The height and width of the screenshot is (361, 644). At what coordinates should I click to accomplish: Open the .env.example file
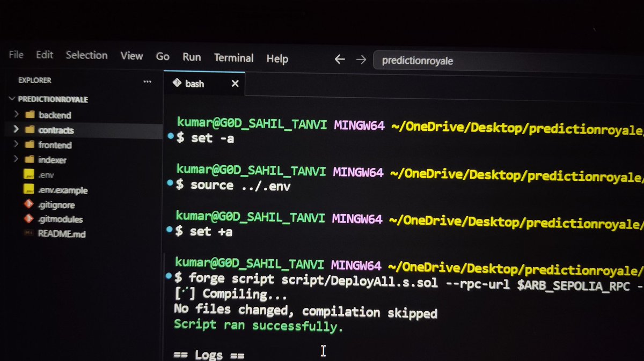click(63, 190)
